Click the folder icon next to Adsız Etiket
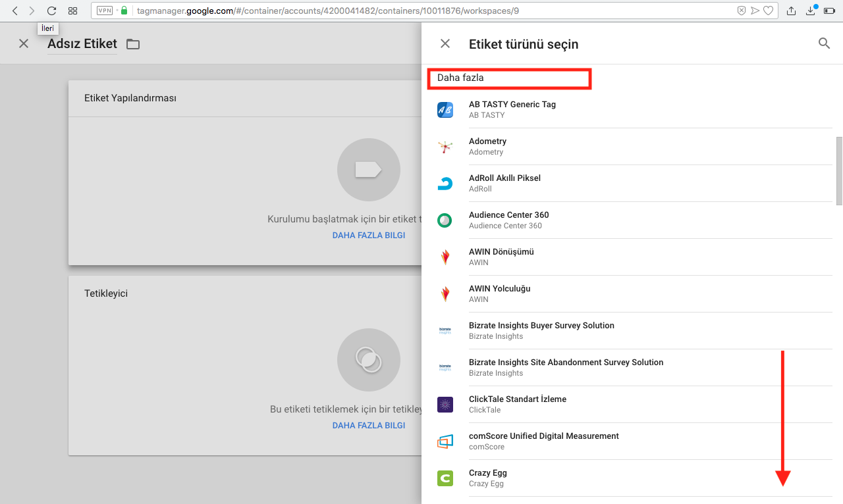843x504 pixels. (133, 44)
